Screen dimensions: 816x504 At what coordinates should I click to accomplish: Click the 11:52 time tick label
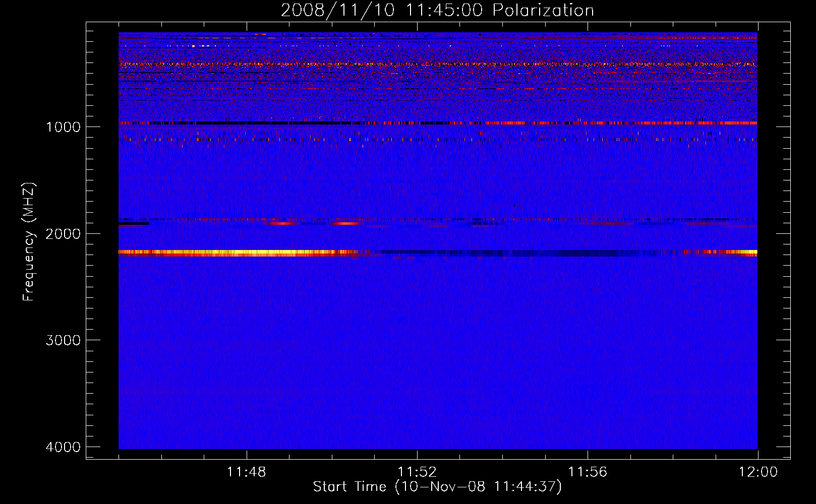point(417,472)
